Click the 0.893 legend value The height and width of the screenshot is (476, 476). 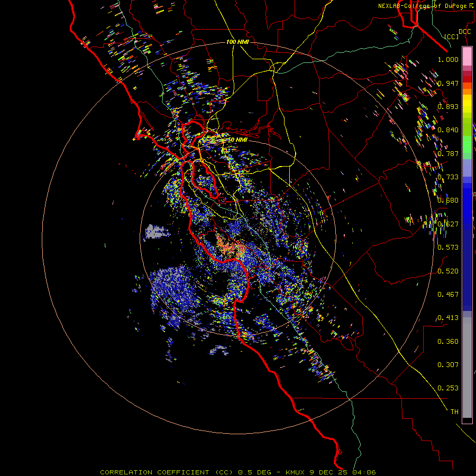(448, 106)
